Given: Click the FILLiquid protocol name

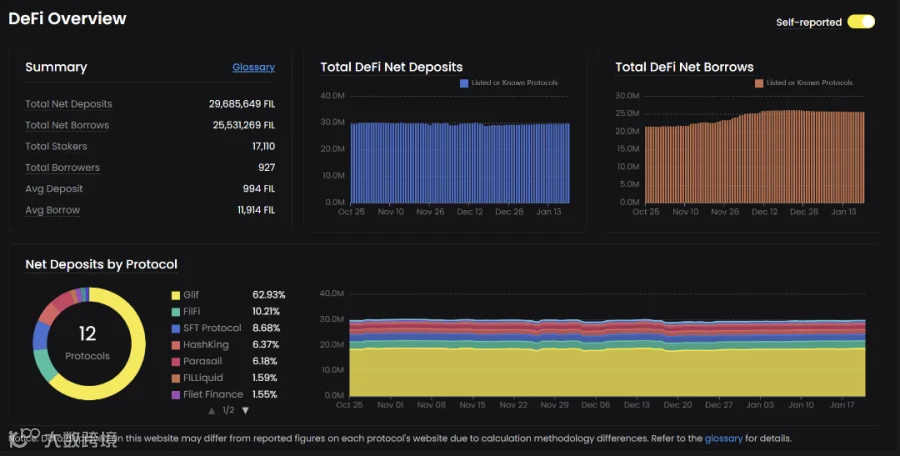Looking at the screenshot, I should pyautogui.click(x=203, y=378).
